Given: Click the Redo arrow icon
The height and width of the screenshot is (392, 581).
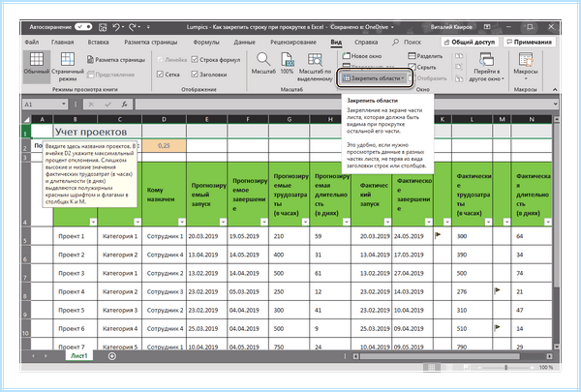Looking at the screenshot, I should (133, 27).
